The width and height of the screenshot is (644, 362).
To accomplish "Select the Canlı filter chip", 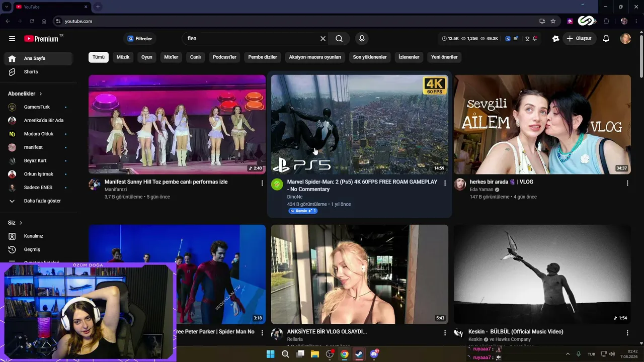I will tap(195, 57).
